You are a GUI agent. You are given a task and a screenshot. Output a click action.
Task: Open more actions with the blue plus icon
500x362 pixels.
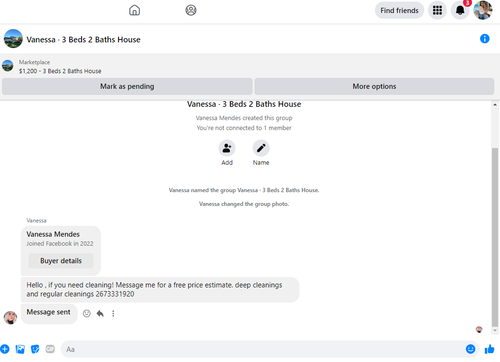(5, 349)
